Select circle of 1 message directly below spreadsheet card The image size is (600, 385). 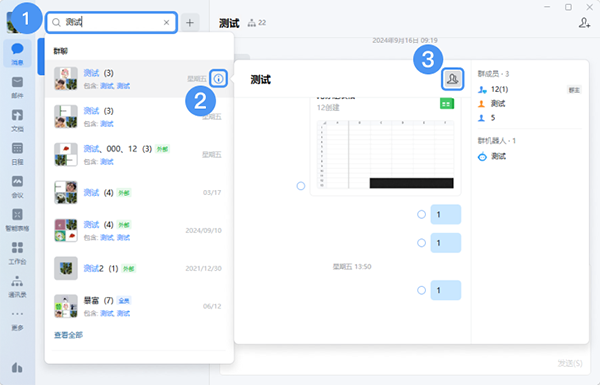click(x=421, y=214)
